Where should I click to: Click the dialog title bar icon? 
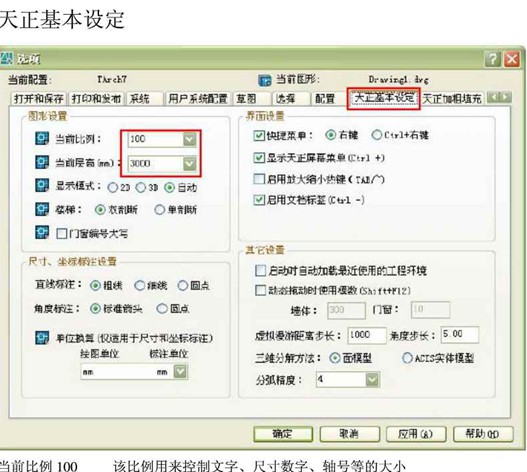(x=6, y=58)
